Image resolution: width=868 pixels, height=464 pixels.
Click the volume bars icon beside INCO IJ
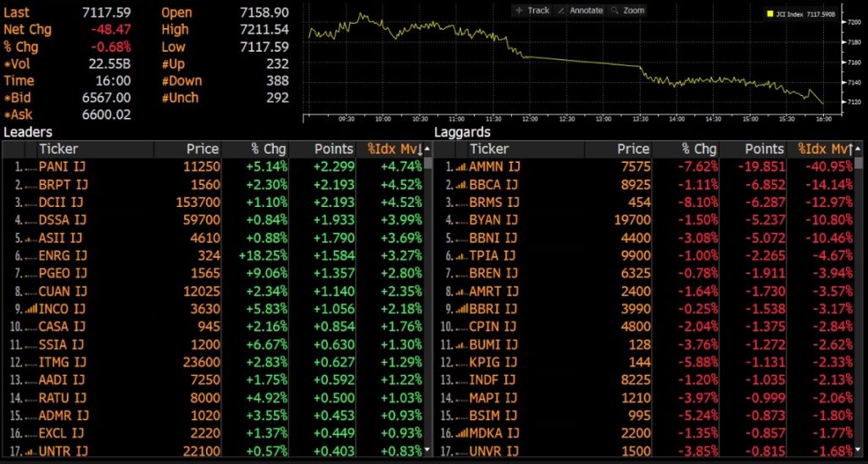[31, 309]
